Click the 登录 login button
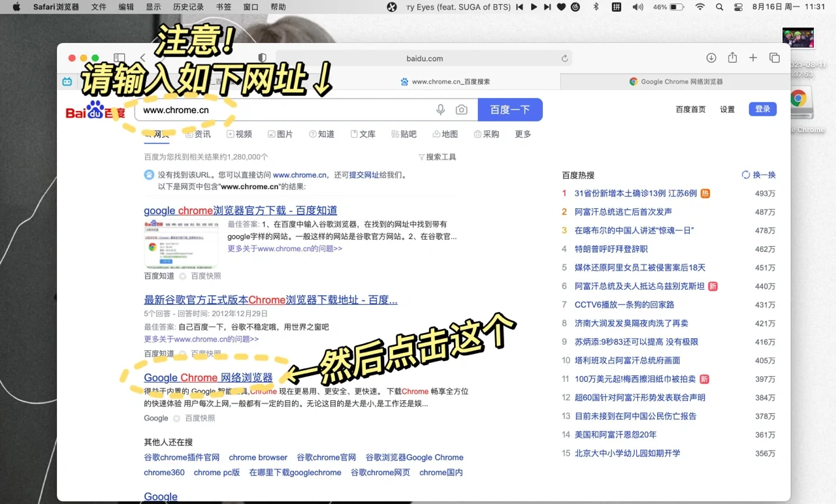 [763, 109]
